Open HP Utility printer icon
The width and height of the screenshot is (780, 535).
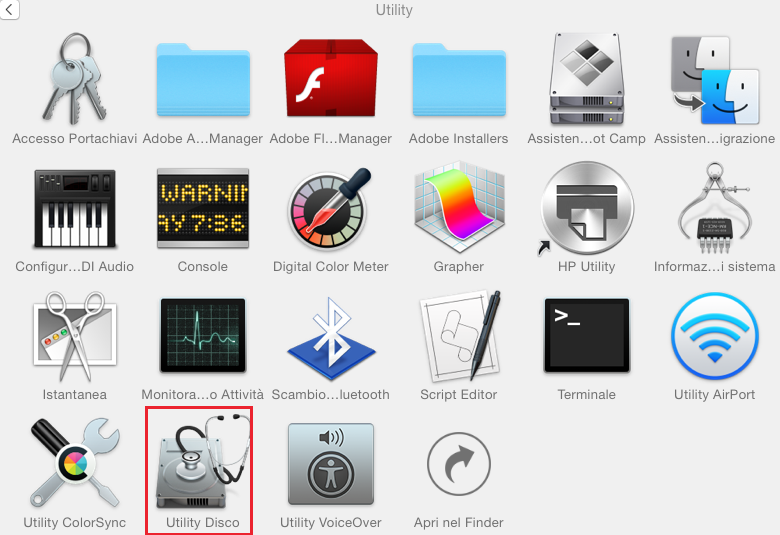[x=586, y=208]
